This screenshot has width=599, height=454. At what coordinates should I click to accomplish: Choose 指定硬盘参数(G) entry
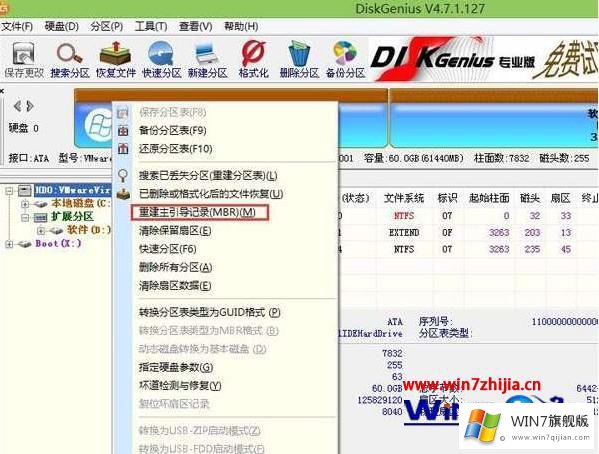coord(176,367)
